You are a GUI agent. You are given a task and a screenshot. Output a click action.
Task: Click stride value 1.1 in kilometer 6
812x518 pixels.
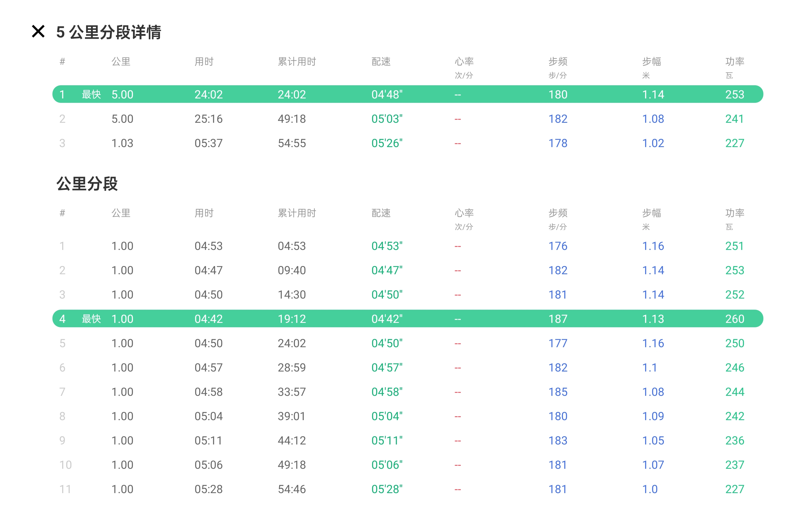(x=649, y=368)
